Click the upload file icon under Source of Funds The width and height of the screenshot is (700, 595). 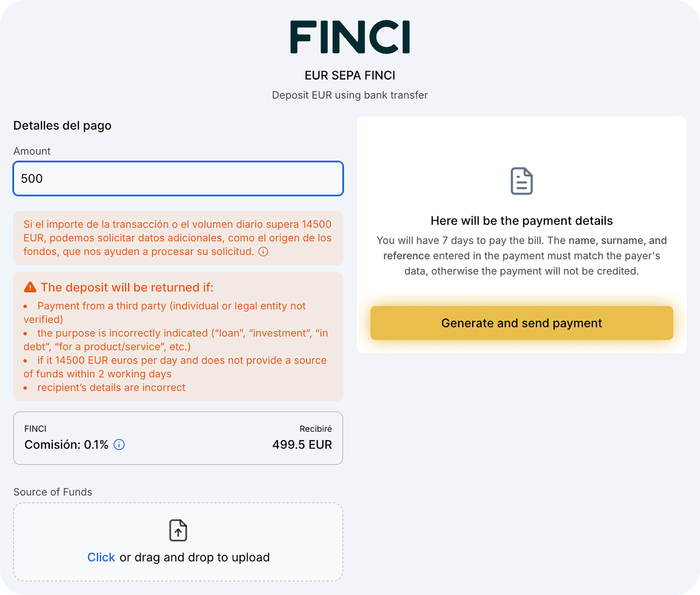point(178,530)
